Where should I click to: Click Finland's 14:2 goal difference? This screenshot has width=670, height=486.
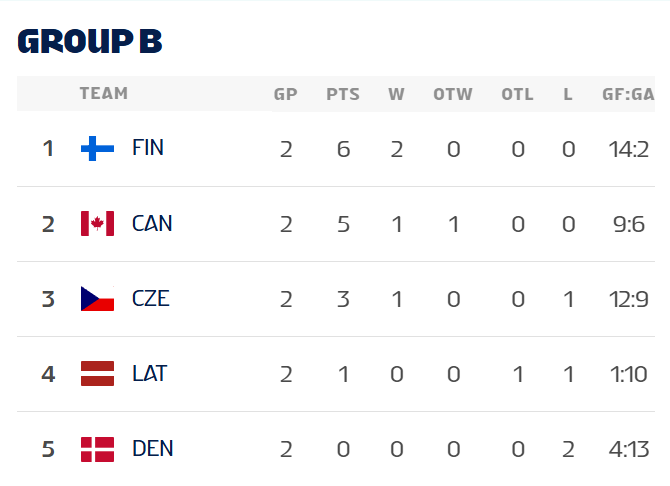pos(630,149)
